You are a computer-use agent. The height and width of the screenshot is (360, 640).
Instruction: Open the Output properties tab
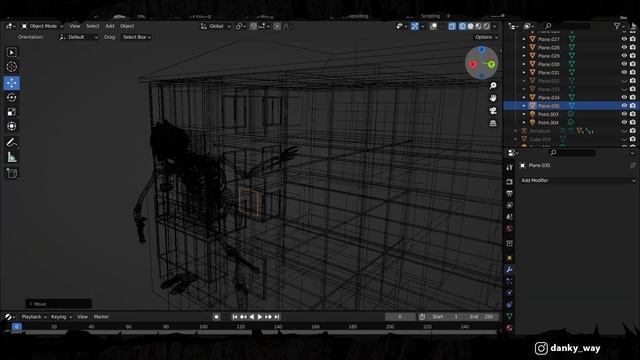click(509, 193)
